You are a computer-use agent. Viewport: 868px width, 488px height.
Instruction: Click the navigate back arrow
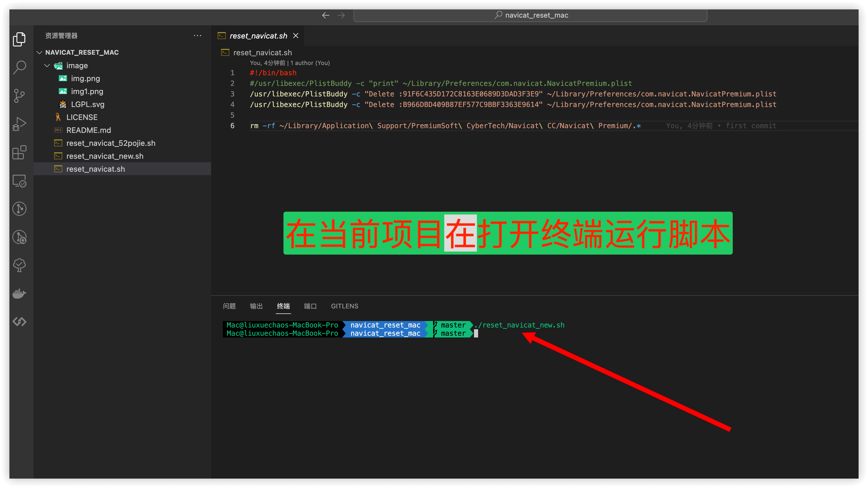pyautogui.click(x=325, y=15)
